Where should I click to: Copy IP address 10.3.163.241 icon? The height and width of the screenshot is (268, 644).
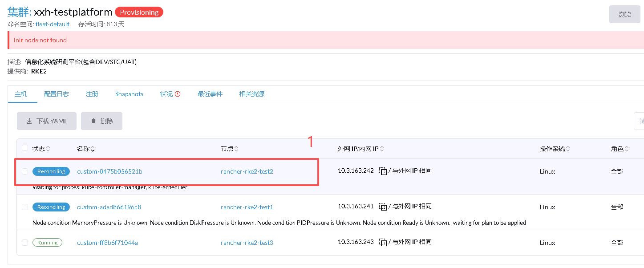383,207
